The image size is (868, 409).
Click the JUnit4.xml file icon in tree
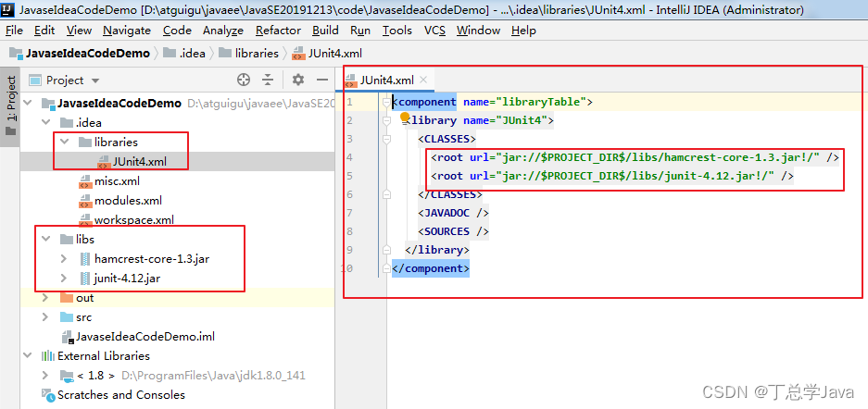104,162
